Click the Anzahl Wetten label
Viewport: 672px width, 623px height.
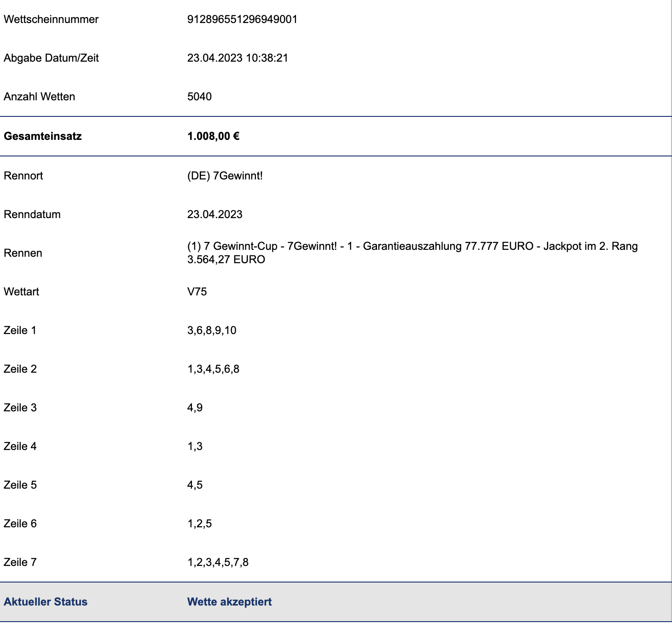[x=39, y=97]
